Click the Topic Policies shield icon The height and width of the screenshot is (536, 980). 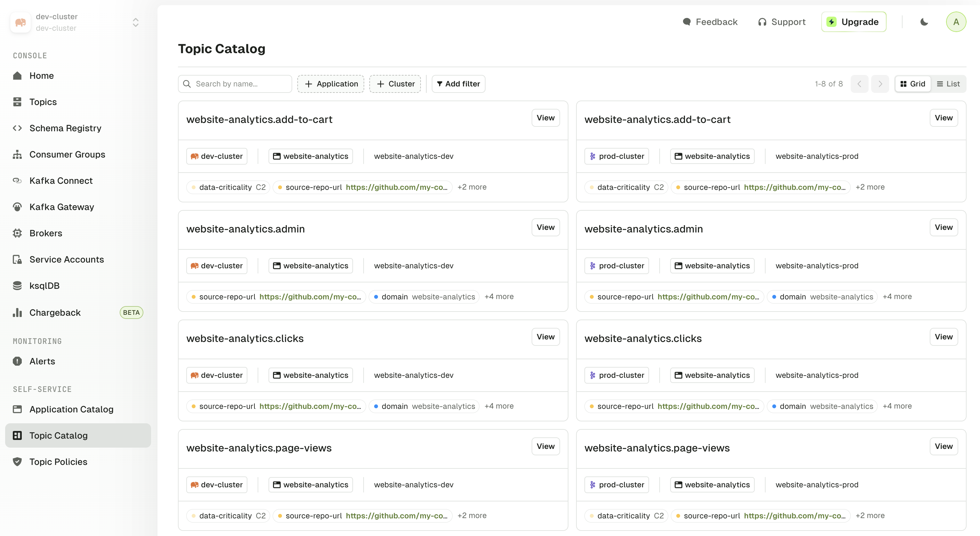coord(17,462)
